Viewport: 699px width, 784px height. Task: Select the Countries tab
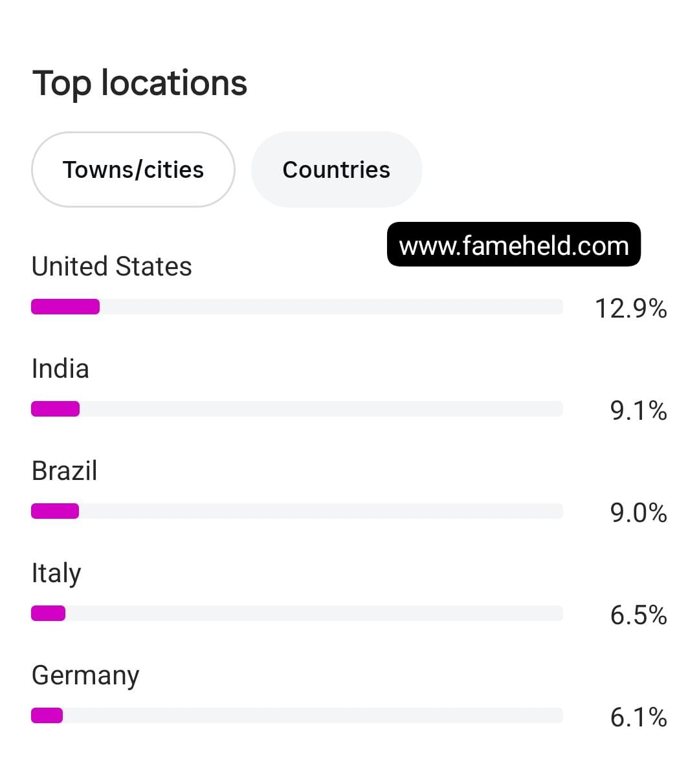336,169
